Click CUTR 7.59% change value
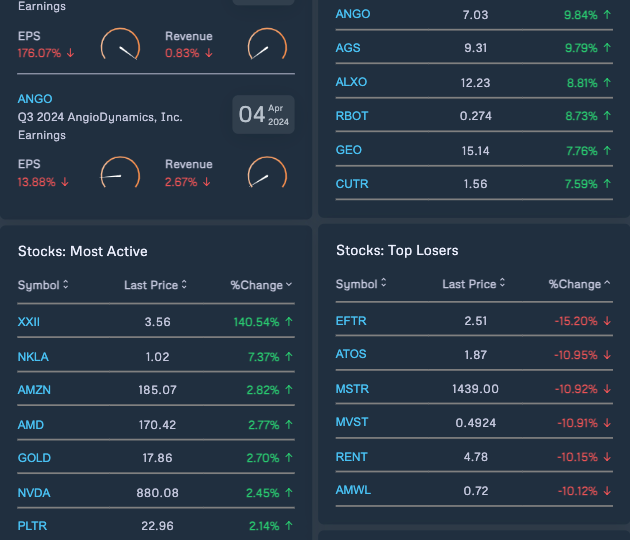Screen dimensions: 630x540 (588, 184)
